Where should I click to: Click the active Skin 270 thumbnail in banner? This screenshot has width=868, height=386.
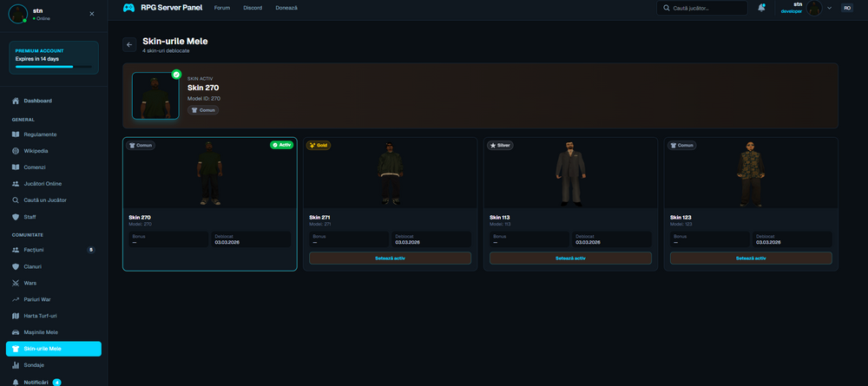tap(155, 95)
